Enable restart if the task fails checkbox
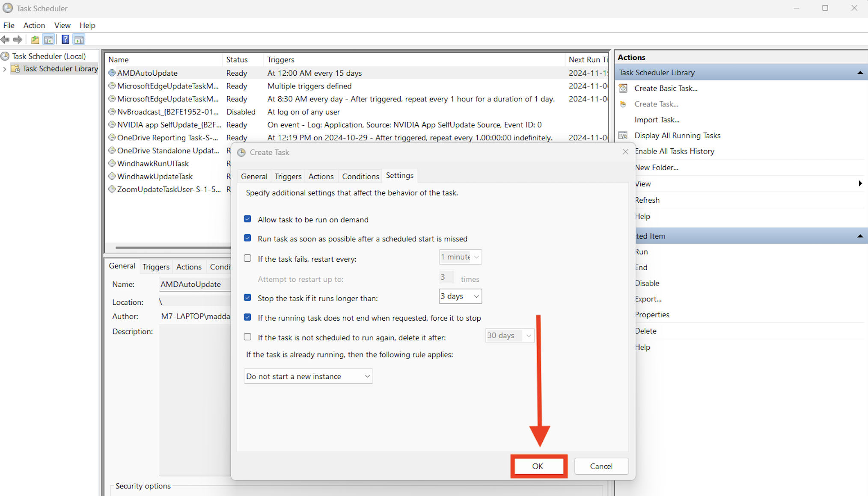This screenshot has height=496, width=868. (247, 258)
